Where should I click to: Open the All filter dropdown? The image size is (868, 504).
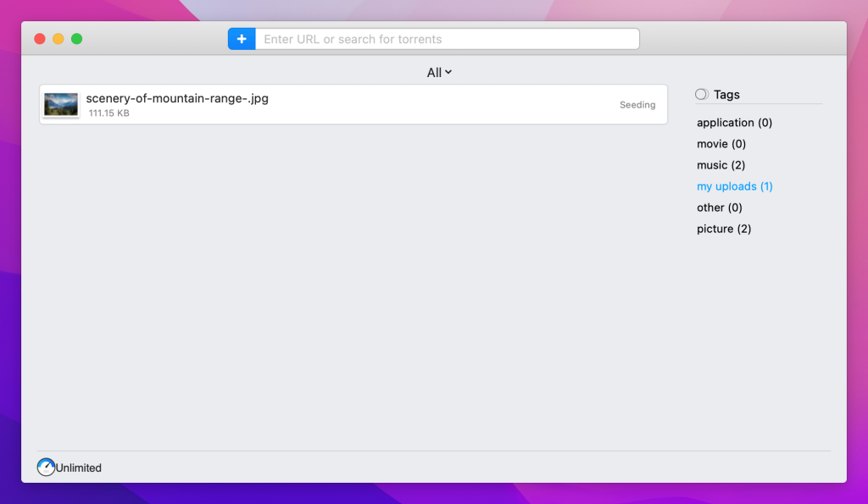pos(439,73)
